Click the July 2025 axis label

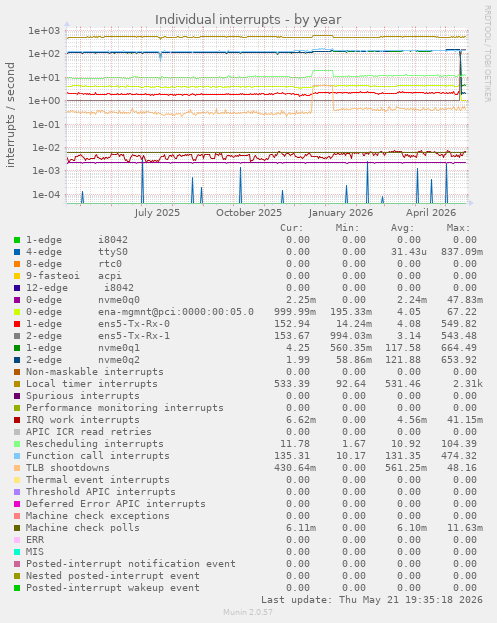[157, 213]
